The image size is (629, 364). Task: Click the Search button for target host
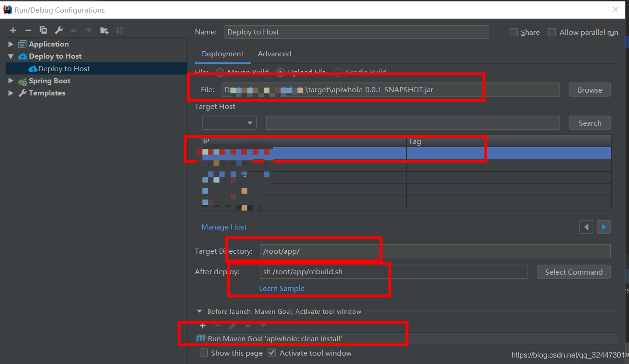590,123
